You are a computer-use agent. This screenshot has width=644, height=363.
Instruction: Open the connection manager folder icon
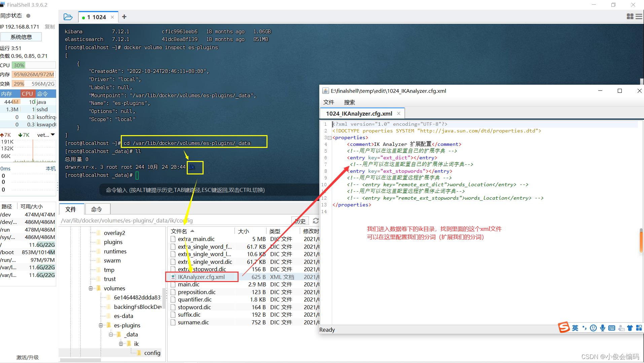(x=68, y=16)
